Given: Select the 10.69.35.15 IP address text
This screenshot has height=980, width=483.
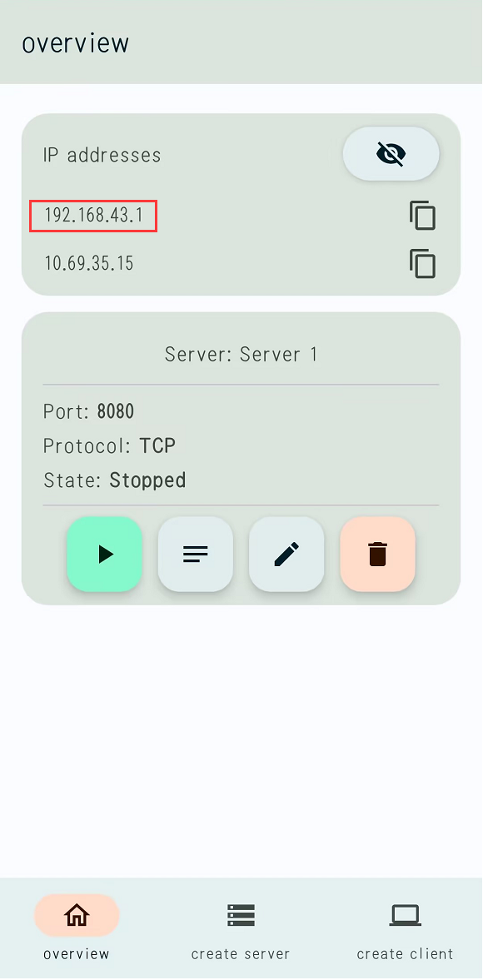Looking at the screenshot, I should coord(89,263).
